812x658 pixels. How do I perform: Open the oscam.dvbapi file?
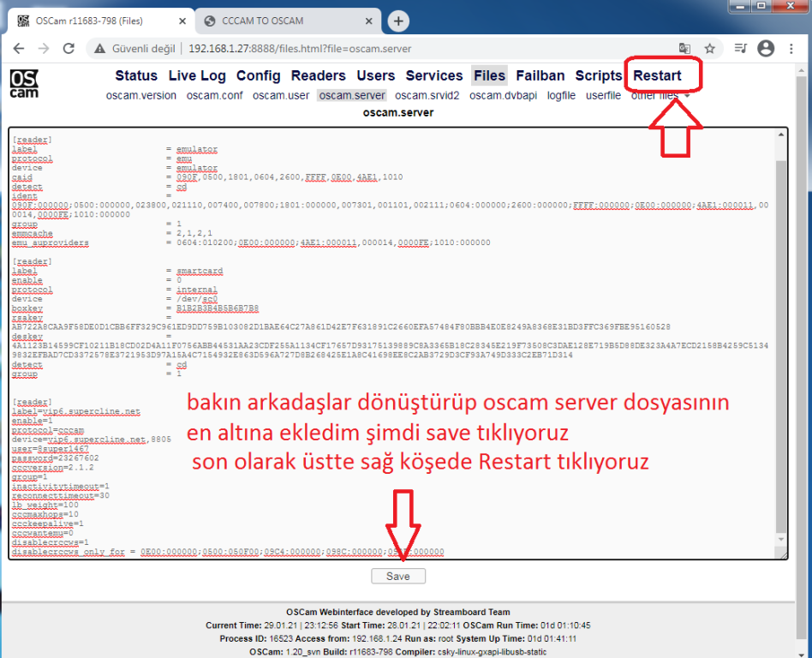pyautogui.click(x=504, y=96)
